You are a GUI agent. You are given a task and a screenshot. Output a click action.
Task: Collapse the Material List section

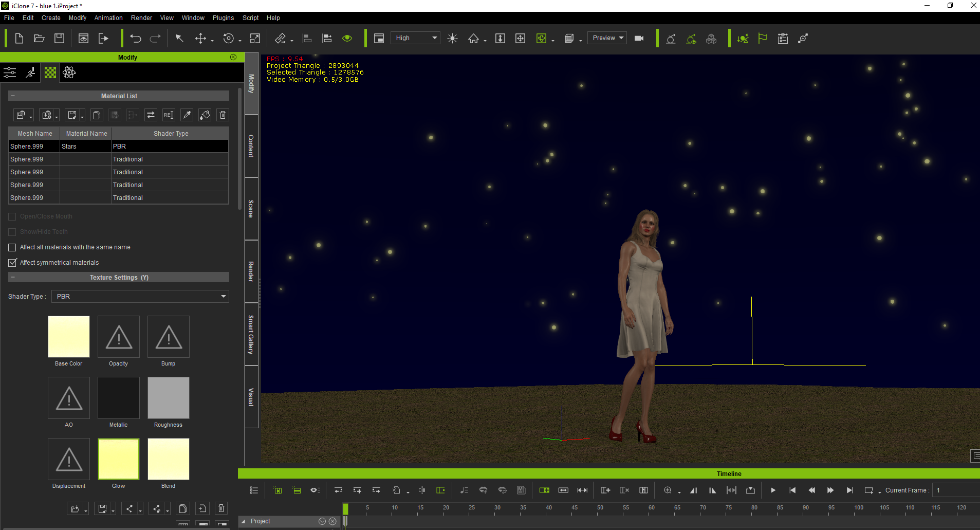click(x=13, y=96)
